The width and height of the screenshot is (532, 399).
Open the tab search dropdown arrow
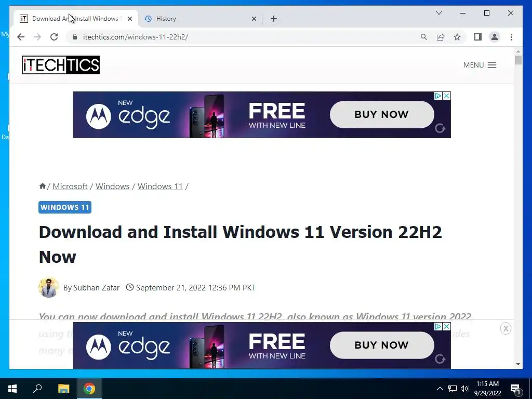pyautogui.click(x=439, y=13)
